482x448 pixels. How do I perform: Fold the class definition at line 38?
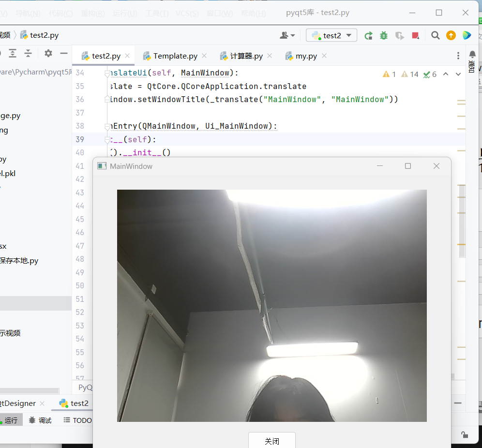coord(106,126)
